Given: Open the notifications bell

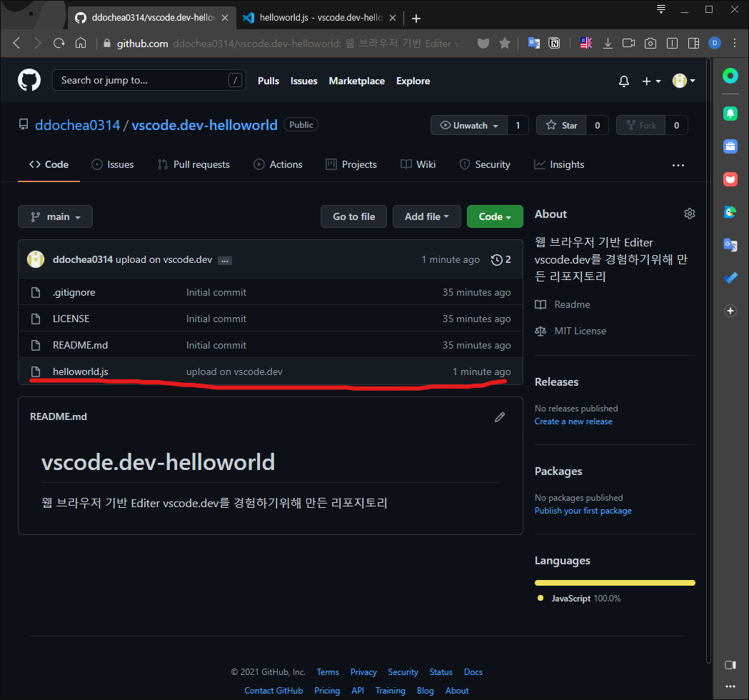Looking at the screenshot, I should [x=624, y=81].
